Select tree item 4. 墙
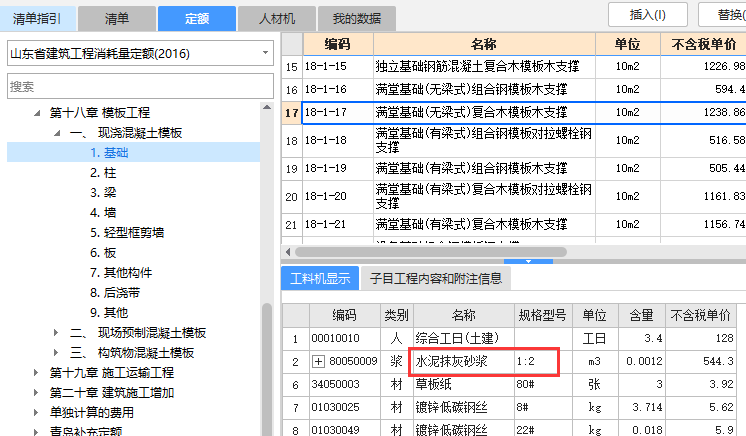Viewport: 746px width, 436px height. click(x=103, y=213)
